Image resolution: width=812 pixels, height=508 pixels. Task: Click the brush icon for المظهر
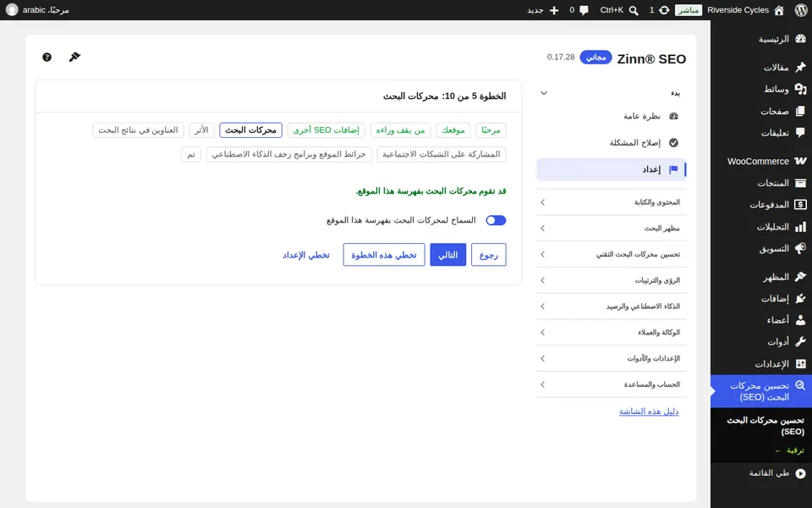pyautogui.click(x=801, y=277)
